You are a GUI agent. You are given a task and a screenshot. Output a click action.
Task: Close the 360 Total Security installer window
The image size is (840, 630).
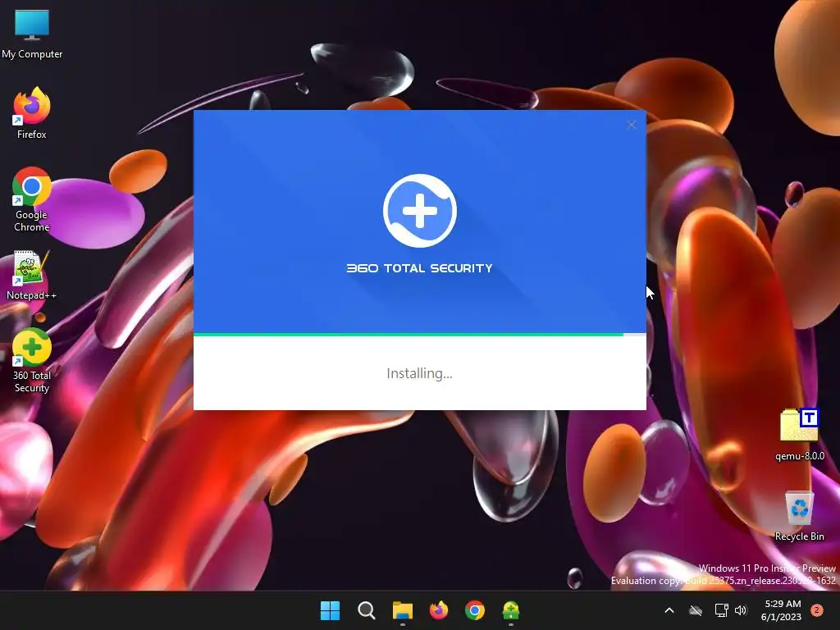point(632,125)
